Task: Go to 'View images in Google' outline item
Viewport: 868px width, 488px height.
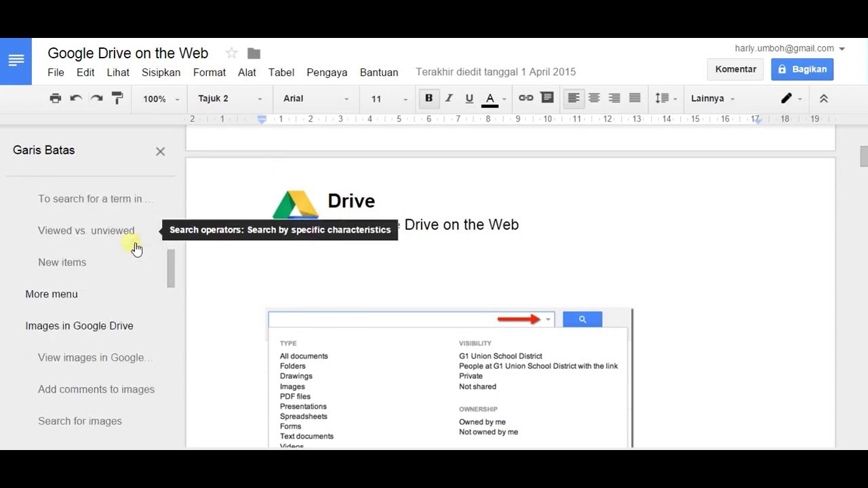Action: pyautogui.click(x=95, y=357)
